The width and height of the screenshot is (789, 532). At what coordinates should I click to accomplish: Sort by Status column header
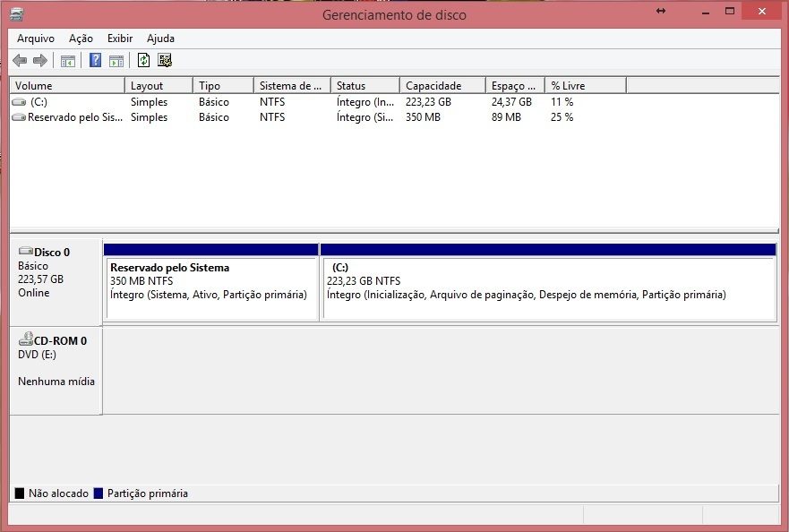coord(365,86)
